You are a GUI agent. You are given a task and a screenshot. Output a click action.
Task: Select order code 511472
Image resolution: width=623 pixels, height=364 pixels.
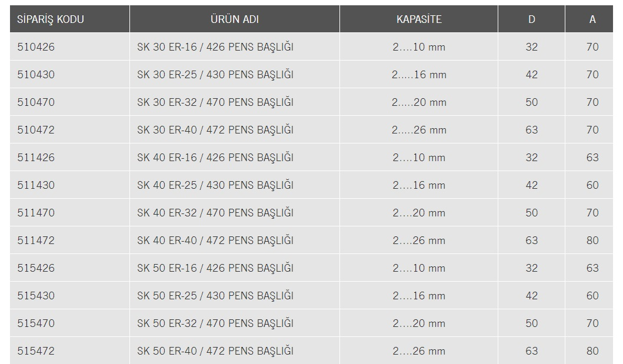point(36,241)
